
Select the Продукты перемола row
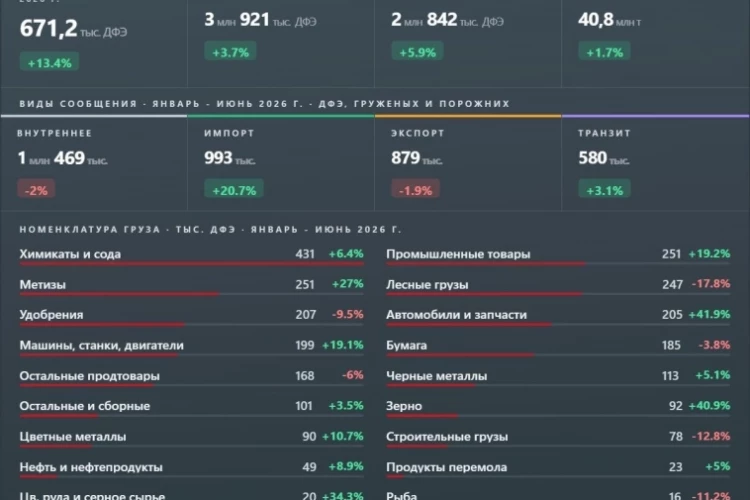coord(558,469)
